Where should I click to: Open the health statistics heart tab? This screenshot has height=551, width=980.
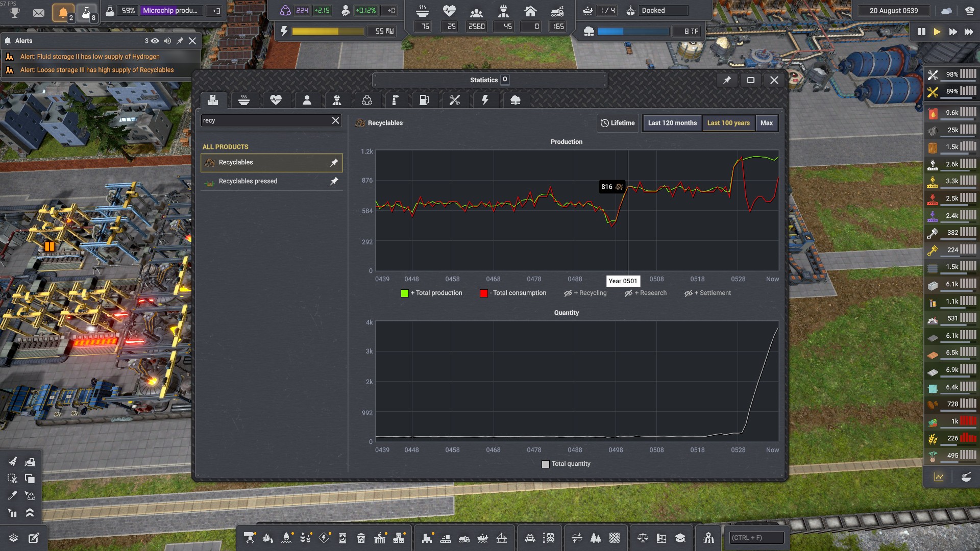[276, 100]
